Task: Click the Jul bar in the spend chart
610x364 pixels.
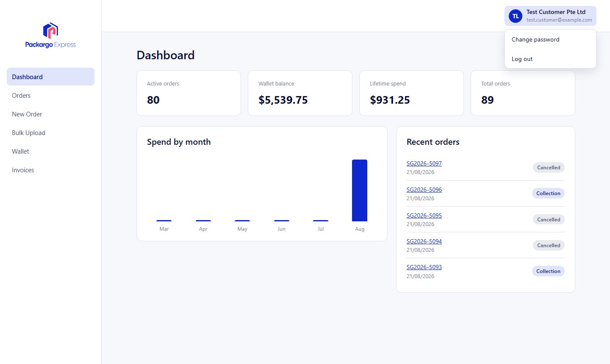Action: 321,221
